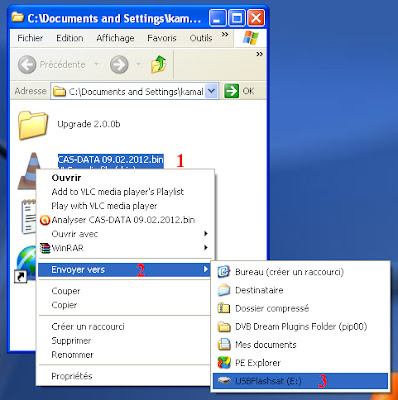398x400 pixels.
Task: Click the address path input field
Action: tap(135, 91)
